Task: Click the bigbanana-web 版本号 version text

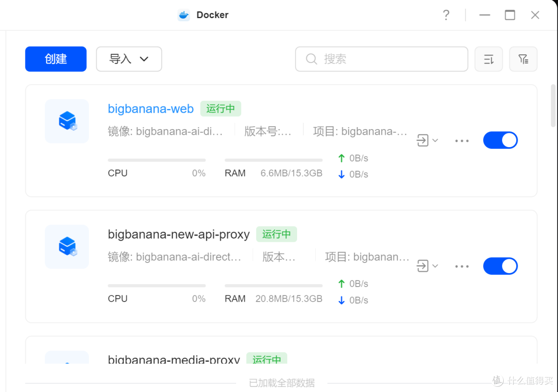Action: point(268,131)
